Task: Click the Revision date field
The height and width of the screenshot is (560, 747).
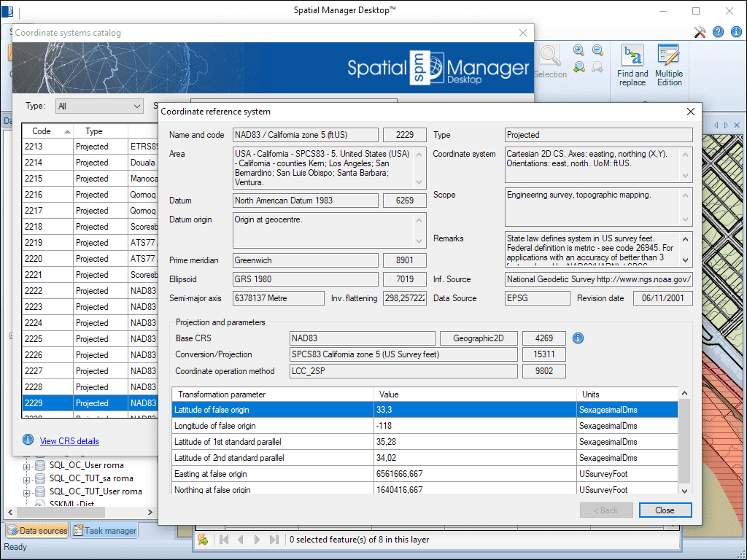Action: coord(662,298)
